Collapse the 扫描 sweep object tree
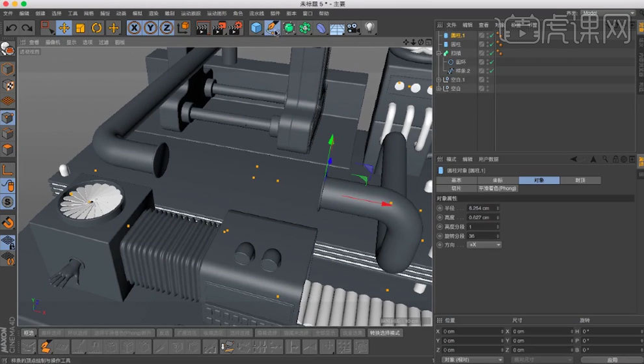The image size is (644, 364). point(438,53)
